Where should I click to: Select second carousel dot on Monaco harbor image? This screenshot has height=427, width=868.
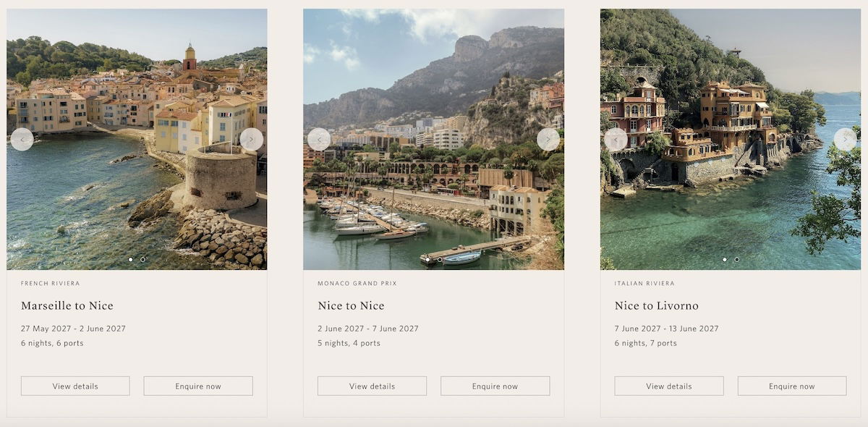pos(439,259)
